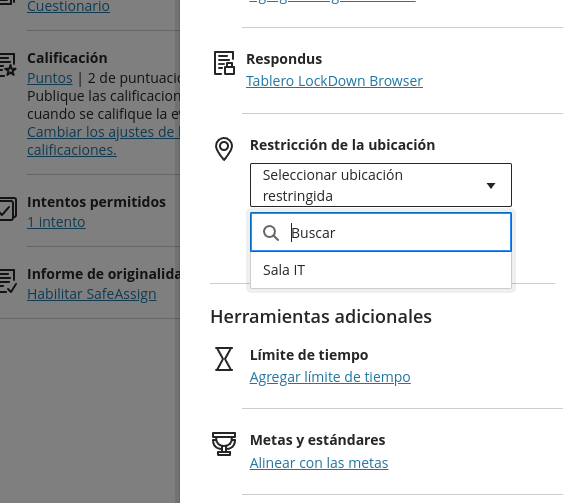
Task: Click the originality report checklist icon
Action: (8, 281)
